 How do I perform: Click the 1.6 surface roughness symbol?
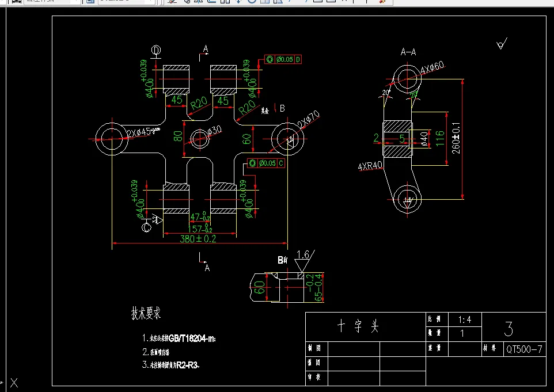305,261
